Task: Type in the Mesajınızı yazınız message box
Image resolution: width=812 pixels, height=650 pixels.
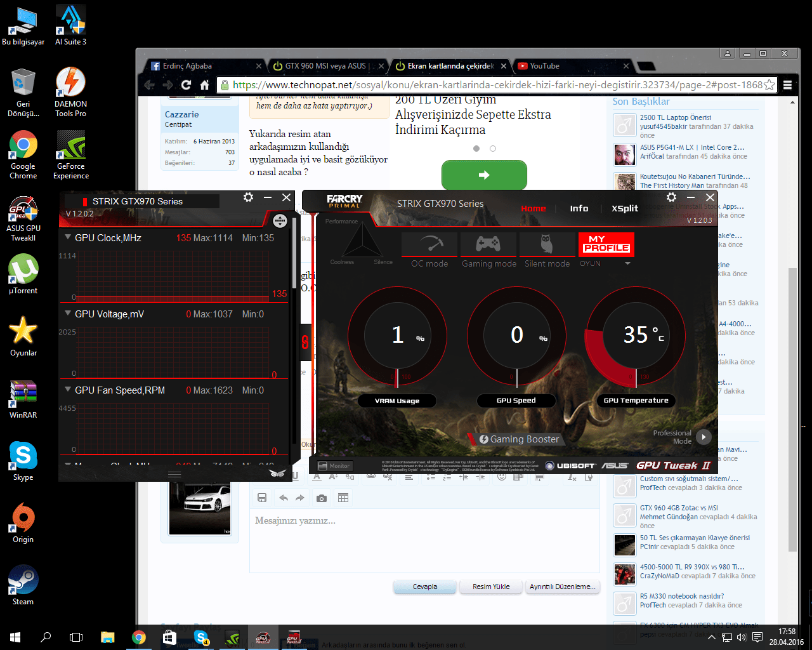Action: click(424, 541)
